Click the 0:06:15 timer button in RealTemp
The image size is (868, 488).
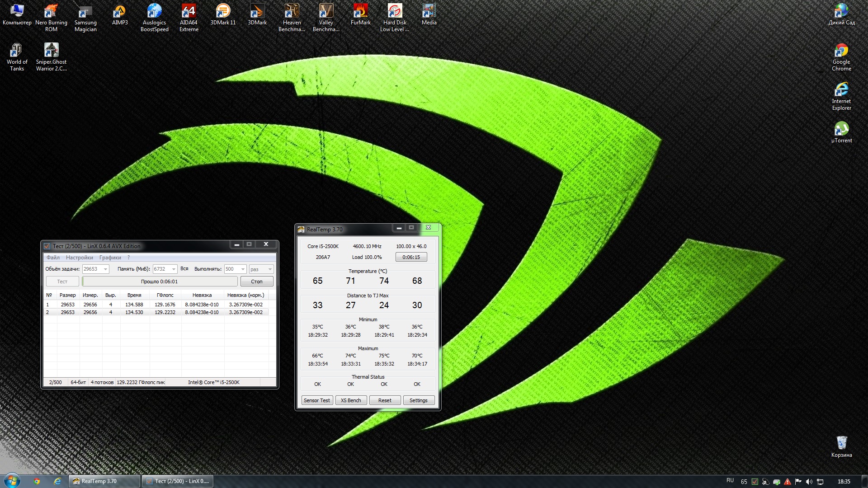coord(411,257)
